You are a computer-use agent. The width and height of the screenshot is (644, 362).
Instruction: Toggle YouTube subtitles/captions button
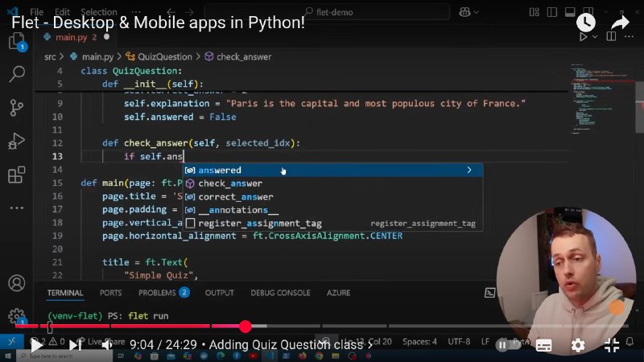[544, 345]
